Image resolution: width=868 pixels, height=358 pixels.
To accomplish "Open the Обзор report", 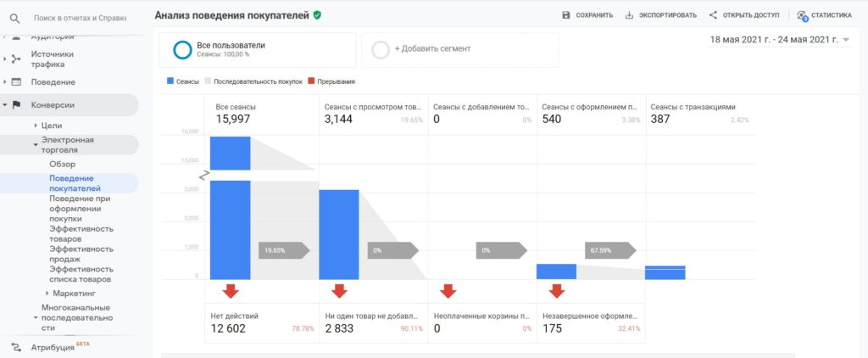I will pos(62,164).
